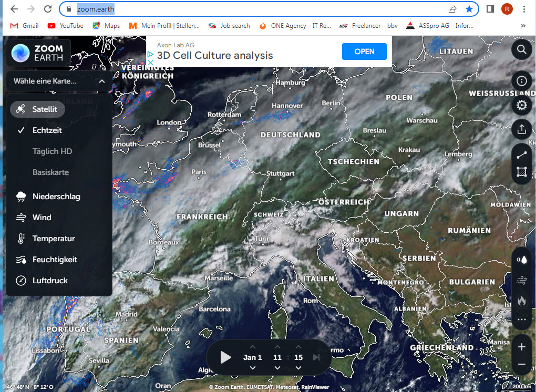Viewport: 536px width, 392px height.
Task: Click the 'FRANKREICH' country label
Action: coord(202,216)
